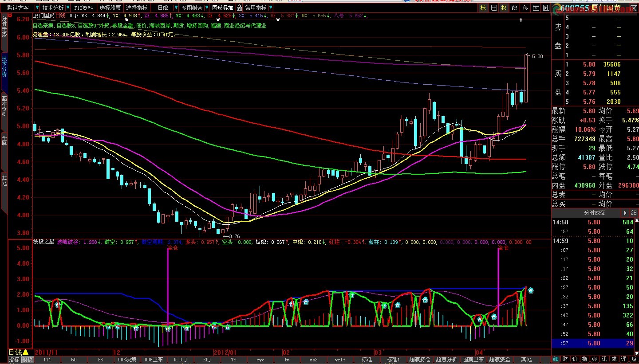
Task: Click the 常用指标 button
Action: click(x=256, y=8)
